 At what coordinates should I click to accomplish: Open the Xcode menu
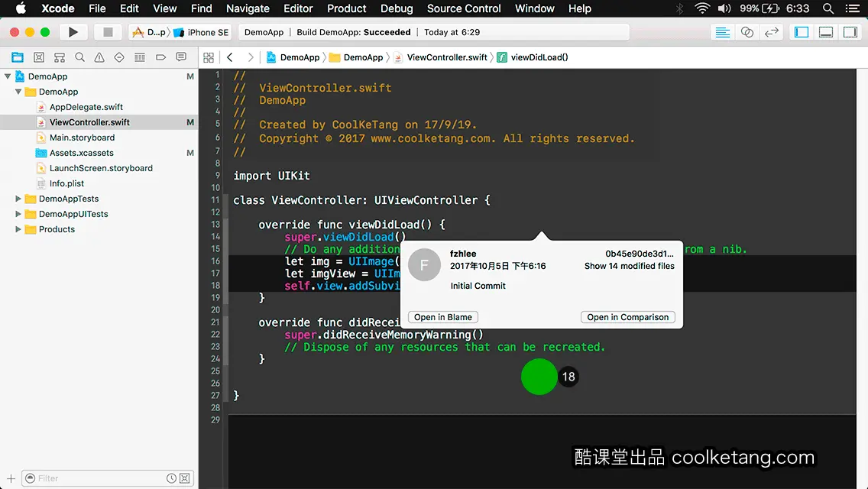click(x=57, y=8)
